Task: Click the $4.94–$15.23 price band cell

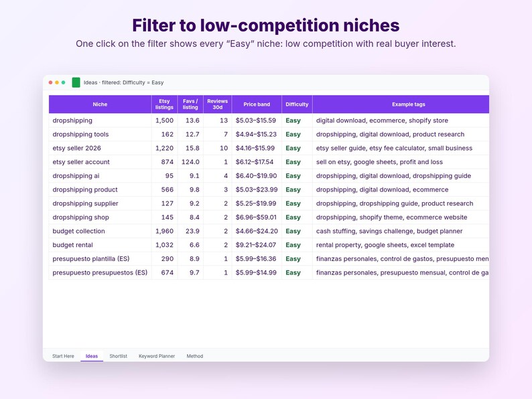Action: click(x=257, y=135)
